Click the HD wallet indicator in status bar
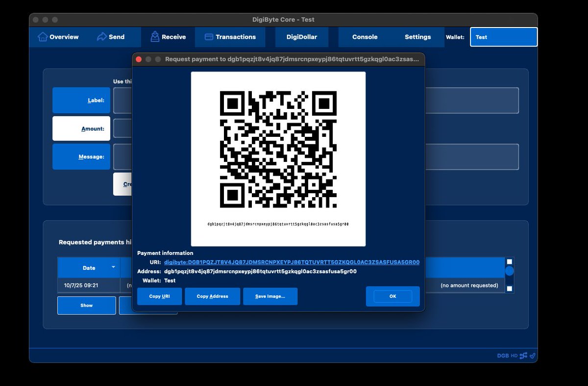 pyautogui.click(x=514, y=356)
